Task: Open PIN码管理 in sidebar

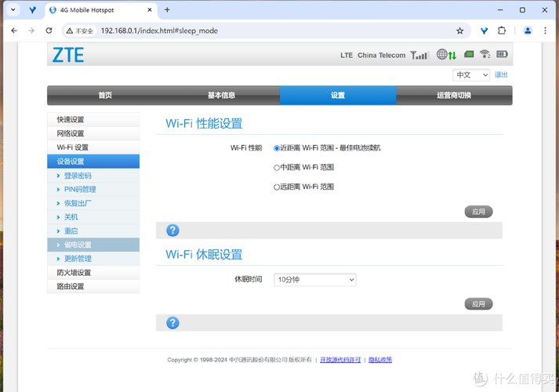Action: click(93, 190)
